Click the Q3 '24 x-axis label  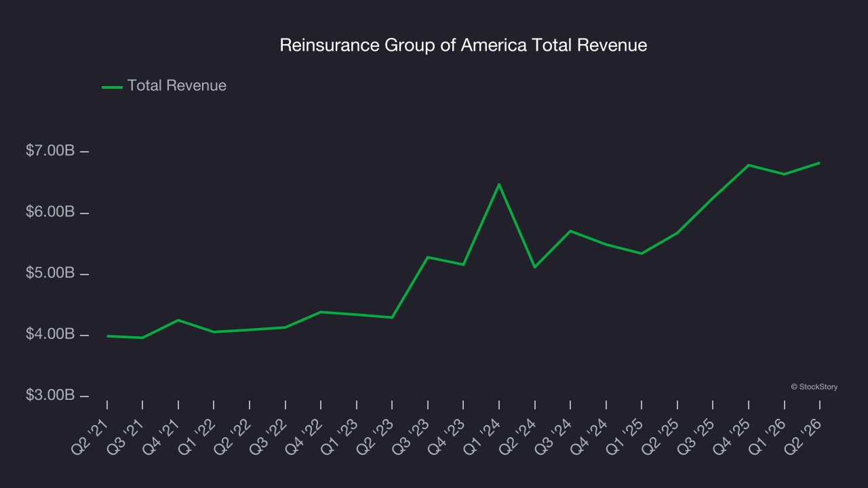click(554, 436)
